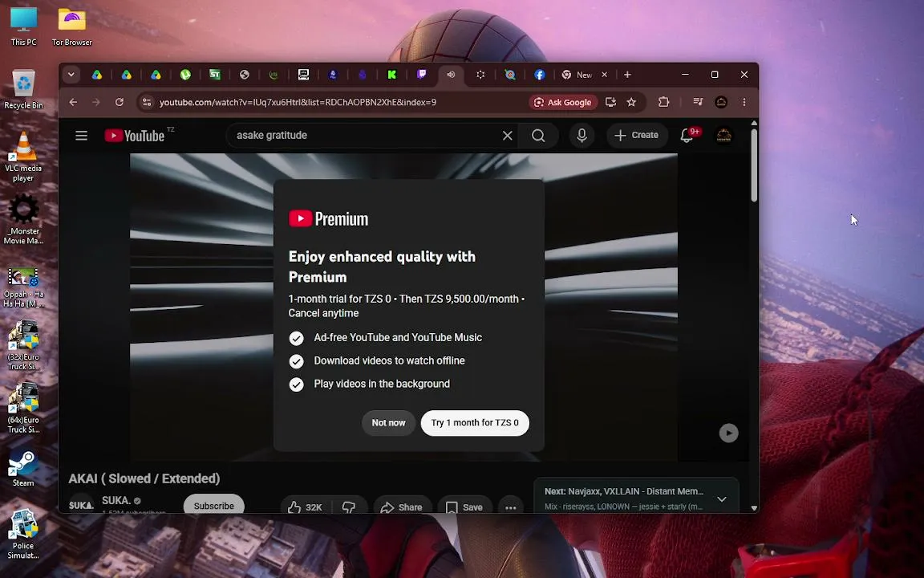
Task: Expand the Next up playlist chevron
Action: click(722, 499)
